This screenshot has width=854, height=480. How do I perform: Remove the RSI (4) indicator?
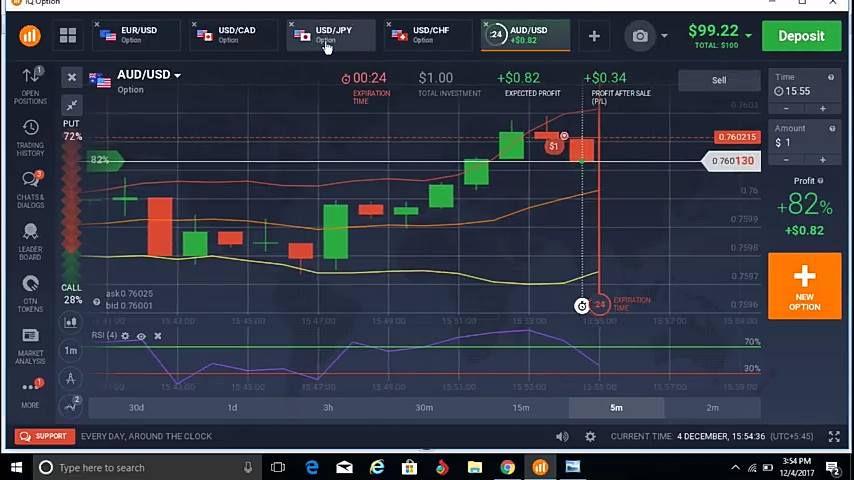tap(158, 336)
